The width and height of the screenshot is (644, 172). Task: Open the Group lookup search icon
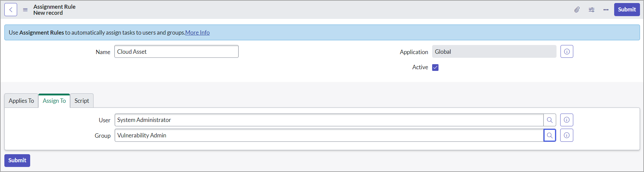[550, 135]
